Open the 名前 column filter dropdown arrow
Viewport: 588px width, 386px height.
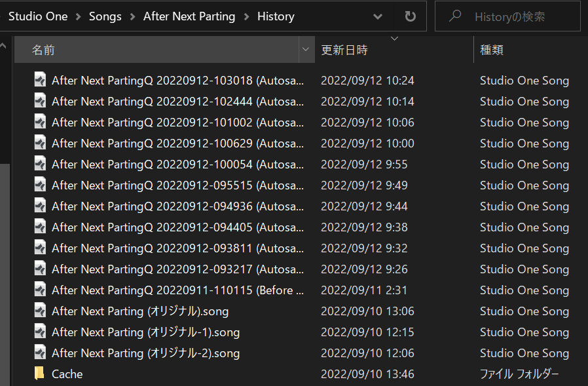point(306,50)
